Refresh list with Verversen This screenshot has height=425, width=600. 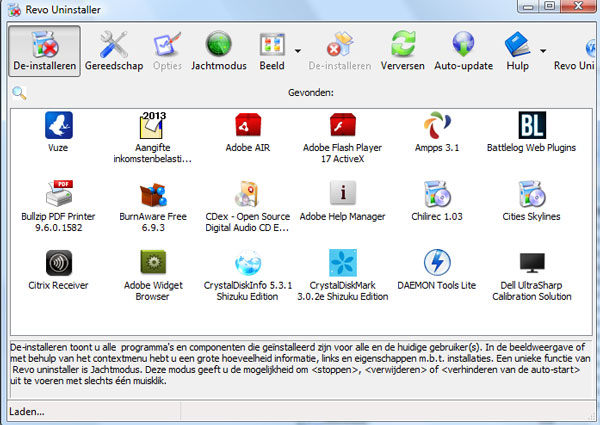[403, 51]
